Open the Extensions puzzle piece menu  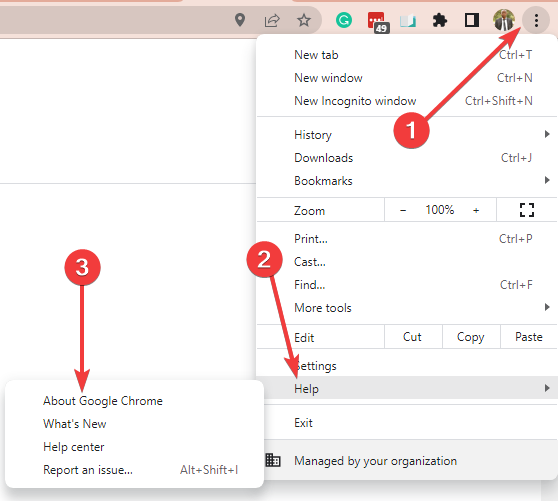(x=440, y=20)
